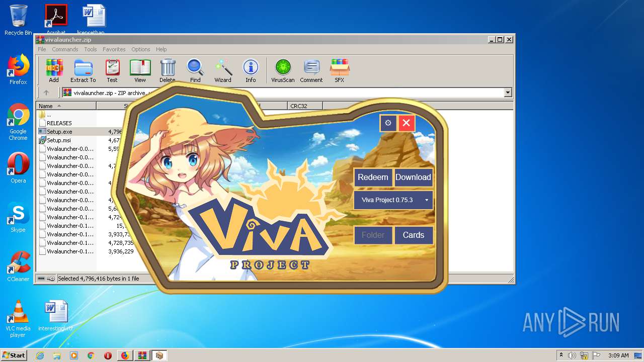
Task: Show hidden tray icons arrow
Action: pos(561,355)
